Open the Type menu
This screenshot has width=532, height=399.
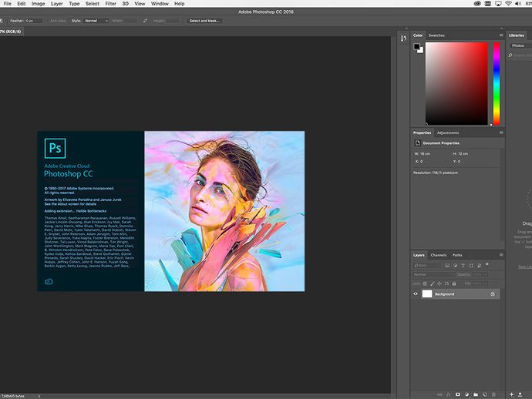click(x=74, y=4)
